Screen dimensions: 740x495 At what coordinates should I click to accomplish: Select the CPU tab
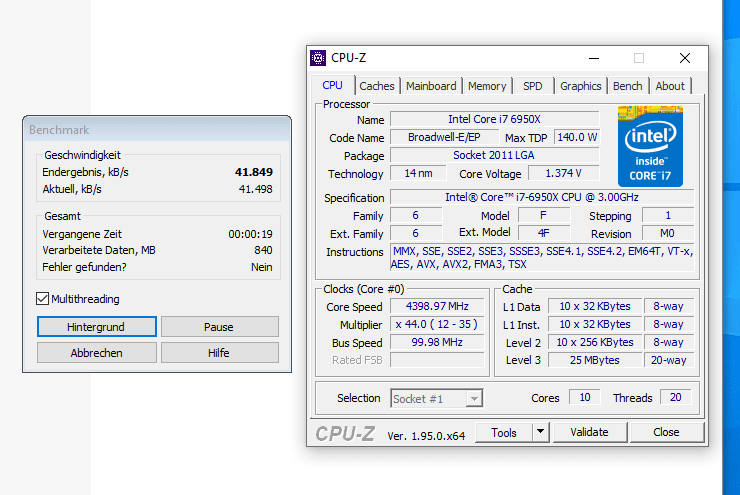click(x=332, y=85)
